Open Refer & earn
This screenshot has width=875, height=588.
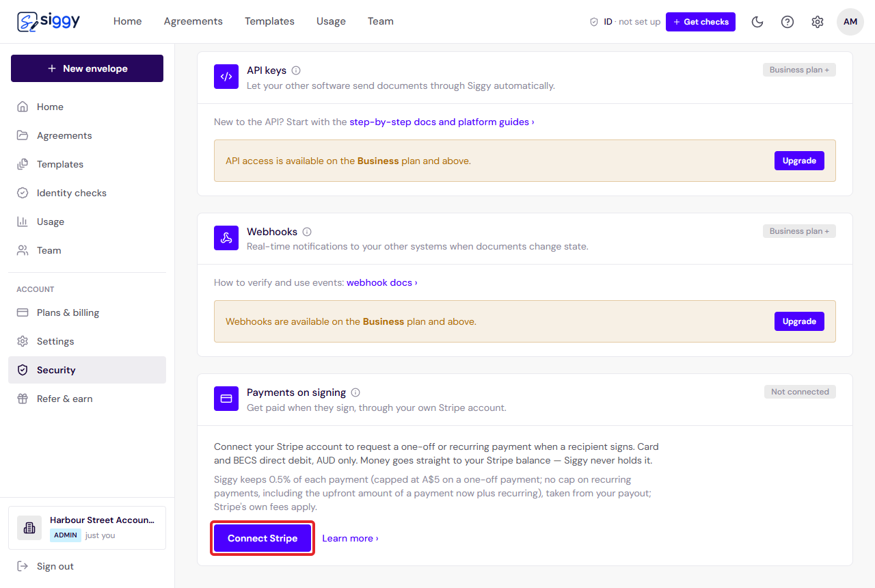87,399
